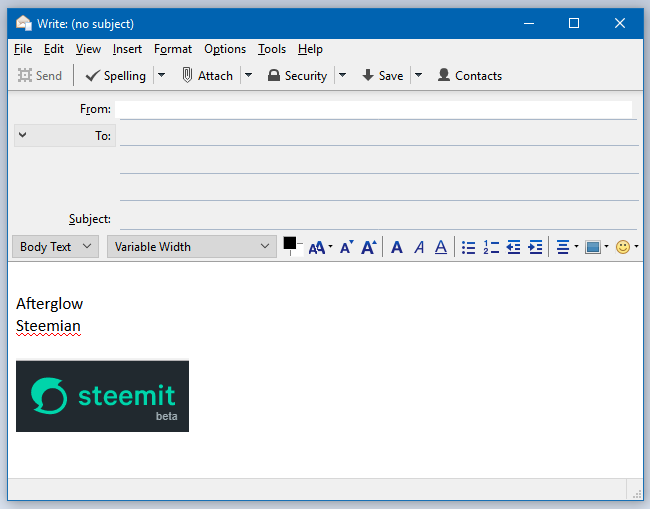Open the View menu
Image resolution: width=650 pixels, height=509 pixels.
88,49
